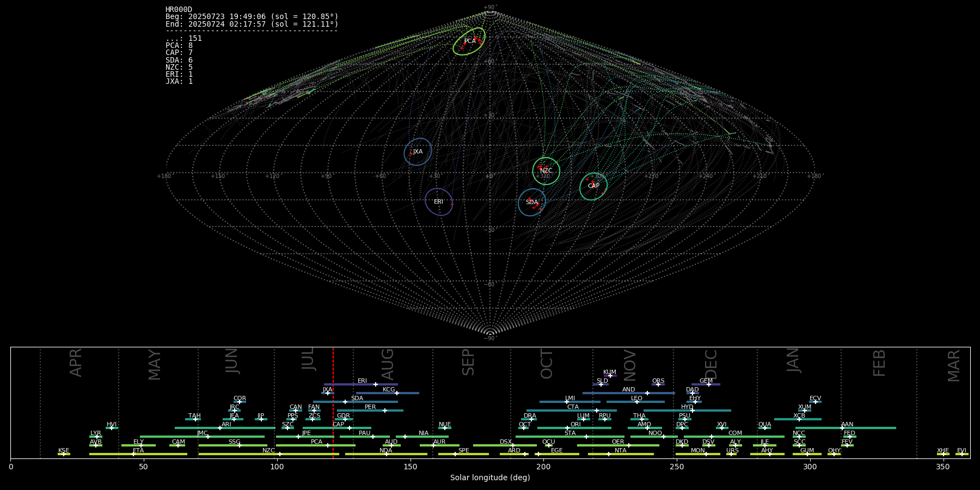The height and width of the screenshot is (490, 980).
Task: Select the ORI shower bar in the timeline
Action: [574, 428]
